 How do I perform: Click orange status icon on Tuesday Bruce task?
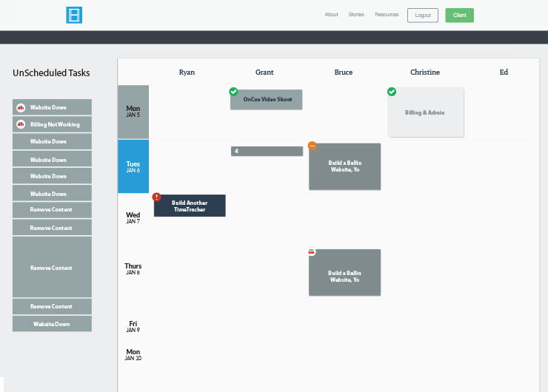pos(312,146)
